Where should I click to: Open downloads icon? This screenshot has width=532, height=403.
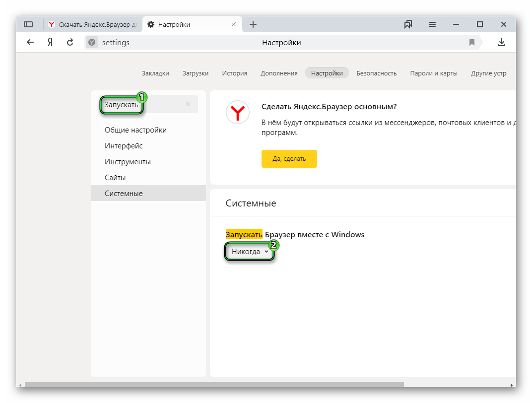tap(501, 42)
